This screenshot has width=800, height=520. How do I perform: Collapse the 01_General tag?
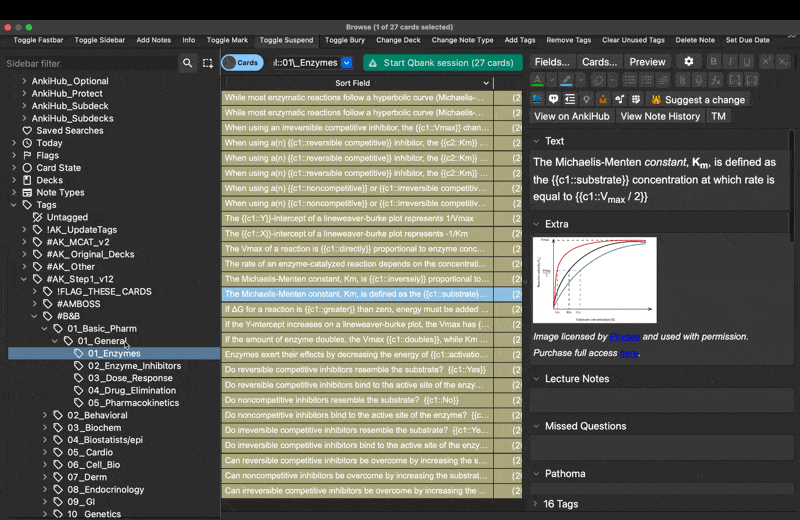pos(56,341)
